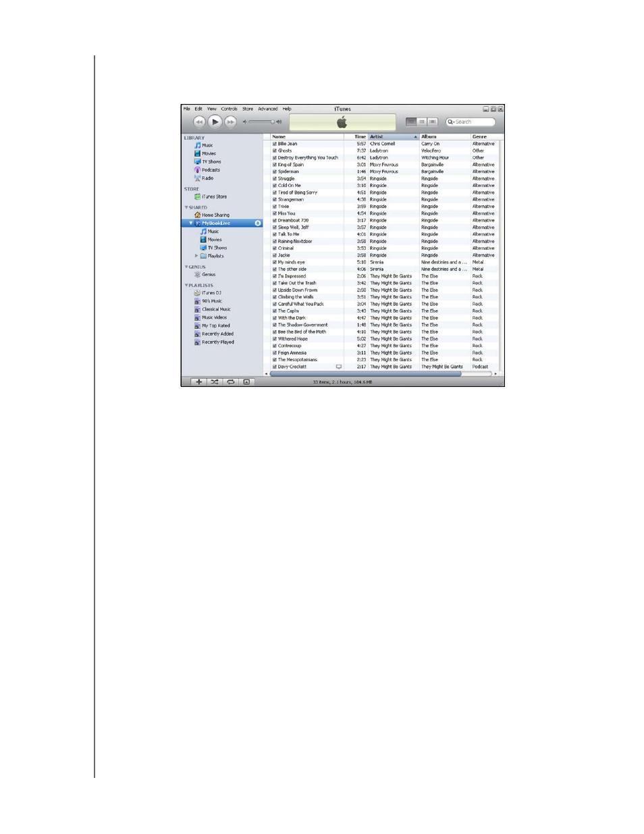Collapse the MyBookLive tree node
The height and width of the screenshot is (834, 644).
pyautogui.click(x=191, y=223)
